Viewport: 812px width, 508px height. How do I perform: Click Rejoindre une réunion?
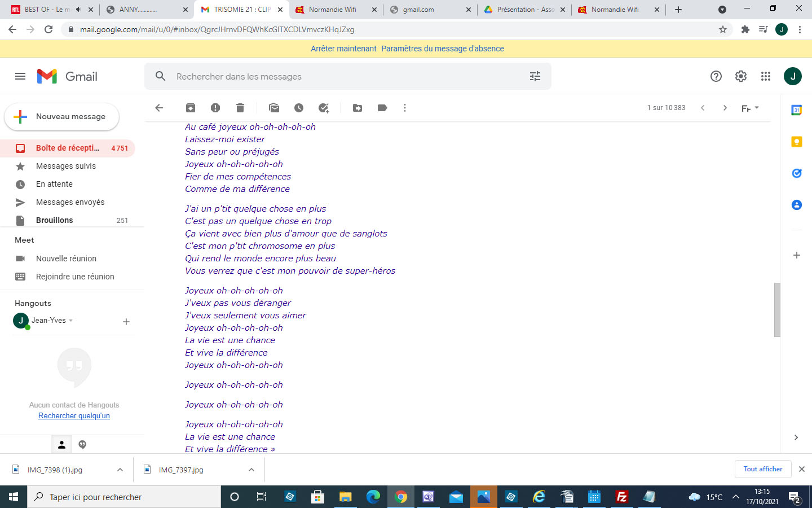75,277
